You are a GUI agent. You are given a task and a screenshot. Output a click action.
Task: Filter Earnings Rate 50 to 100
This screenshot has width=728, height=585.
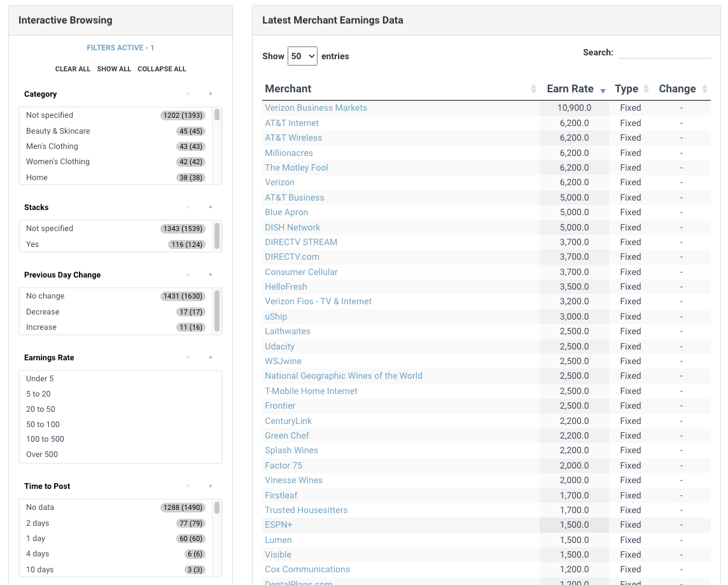coord(120,425)
